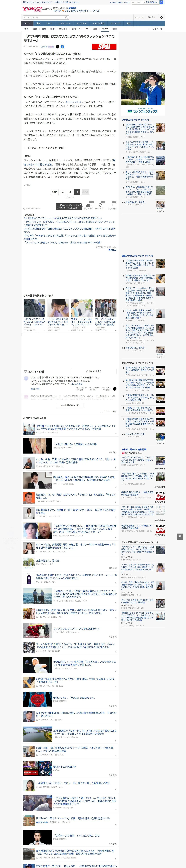This screenshot has height=868, width=186.
Task: Share the article on X
Action: (57, 47)
